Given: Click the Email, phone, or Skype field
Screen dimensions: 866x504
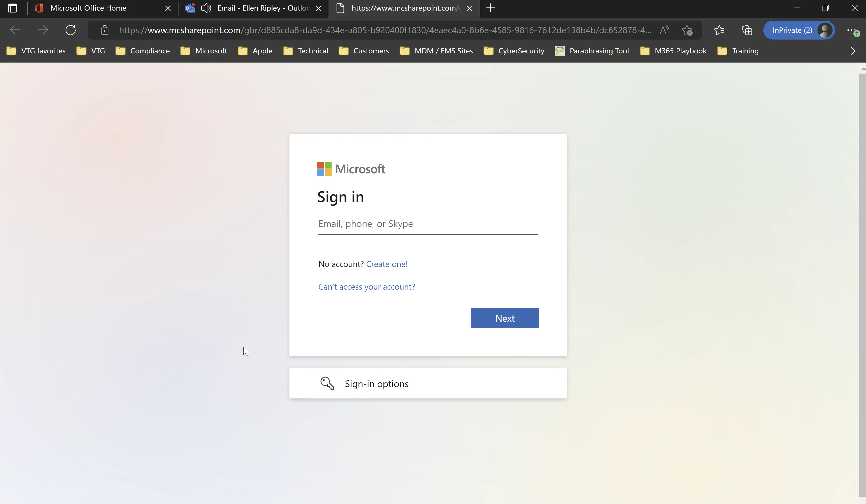Looking at the screenshot, I should pos(428,224).
